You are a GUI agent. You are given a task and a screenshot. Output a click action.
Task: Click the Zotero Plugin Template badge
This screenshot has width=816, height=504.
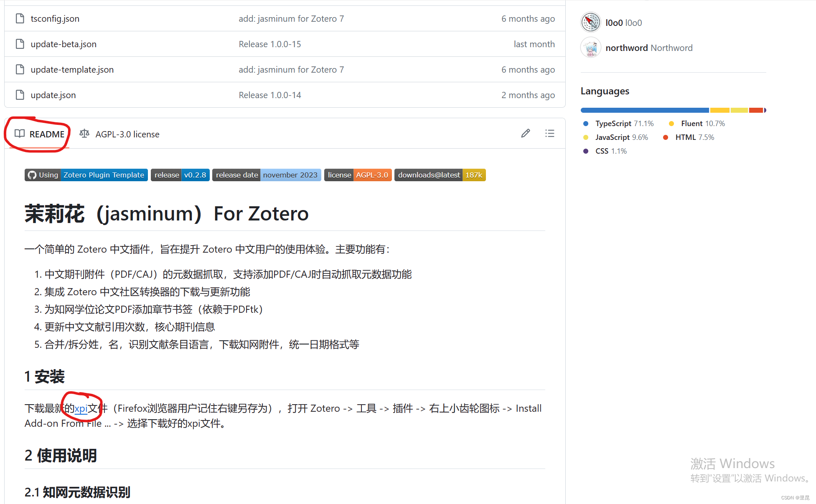[86, 175]
